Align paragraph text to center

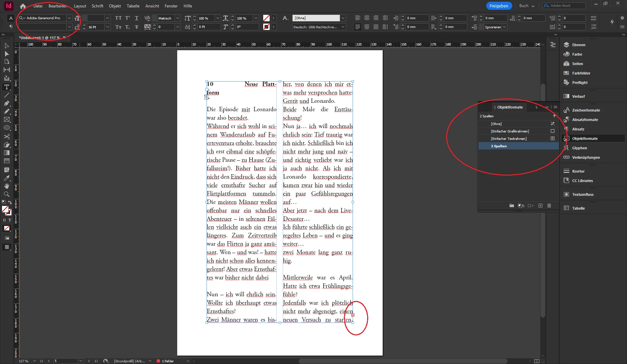[367, 18]
